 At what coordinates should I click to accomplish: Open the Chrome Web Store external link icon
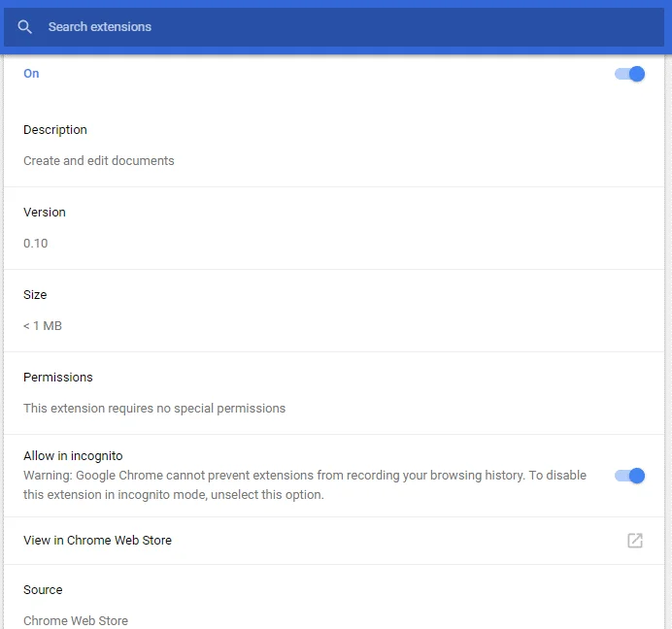click(x=635, y=541)
